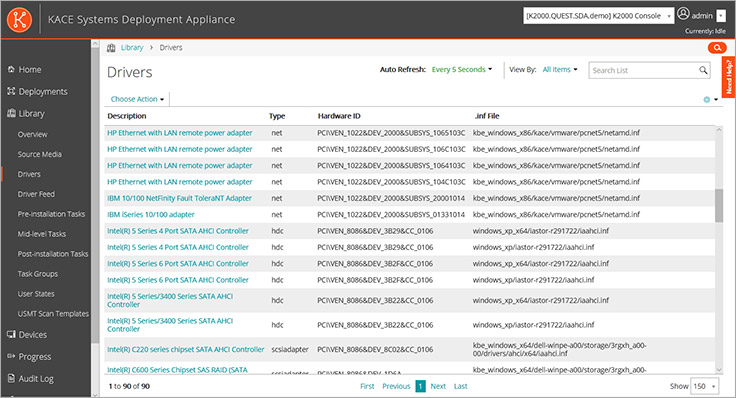Expand the Choose Action dropdown
This screenshot has width=736, height=398.
(138, 99)
